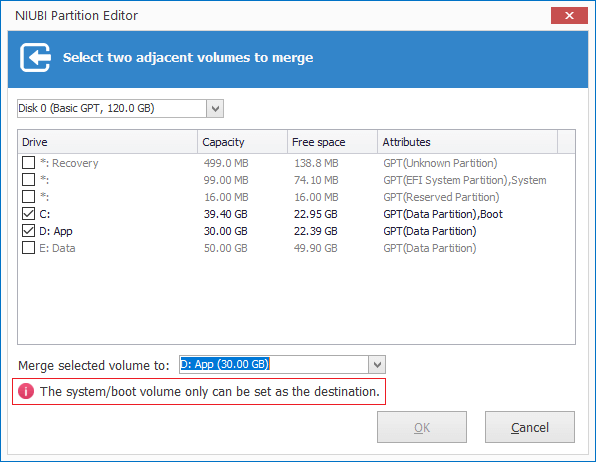This screenshot has width=596, height=462.
Task: Cancel the merge volumes dialog
Action: 530,427
